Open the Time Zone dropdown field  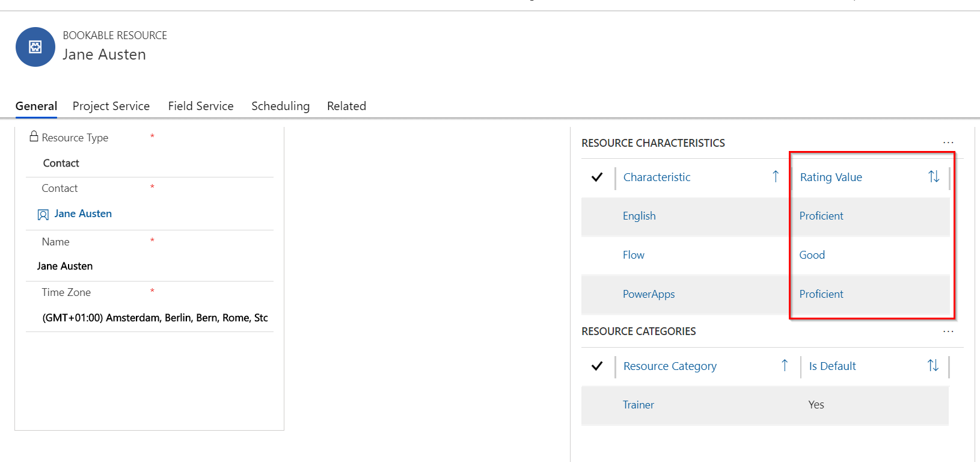(155, 318)
